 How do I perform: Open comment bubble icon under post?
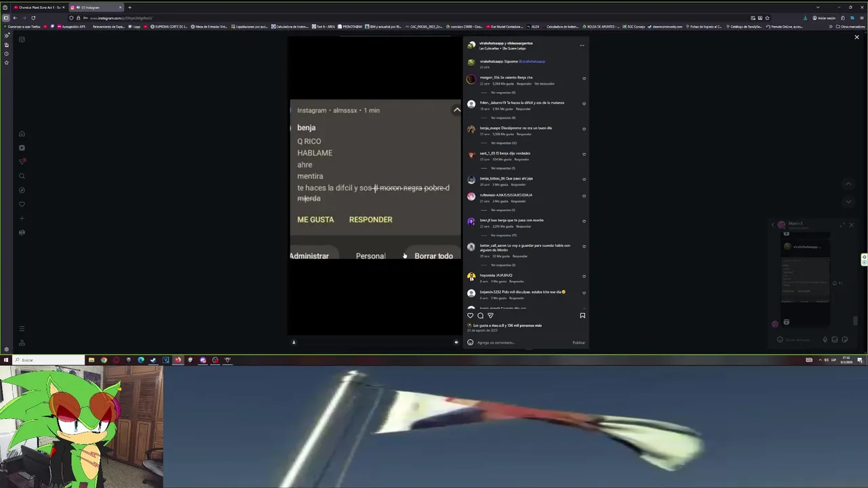tap(480, 315)
